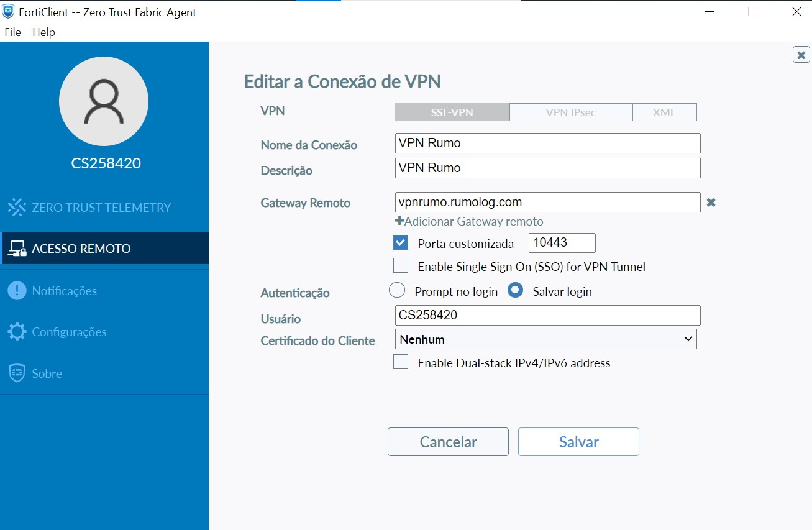Go to Notificações in the sidebar
The width and height of the screenshot is (812, 530).
tap(104, 291)
